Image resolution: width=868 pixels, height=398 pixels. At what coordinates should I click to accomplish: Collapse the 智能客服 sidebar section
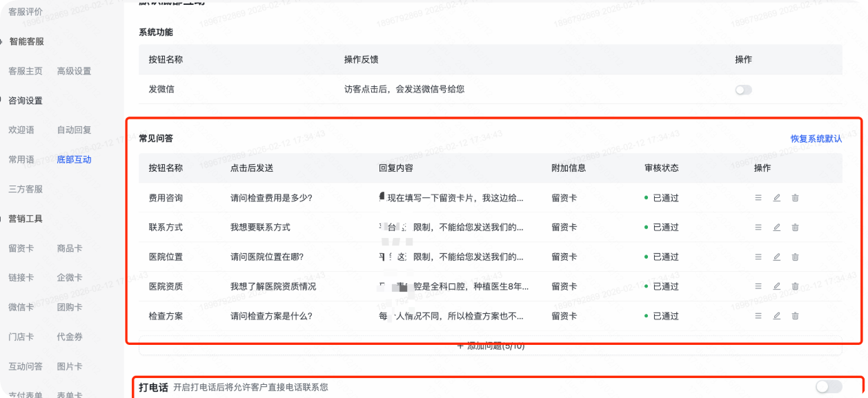point(26,41)
